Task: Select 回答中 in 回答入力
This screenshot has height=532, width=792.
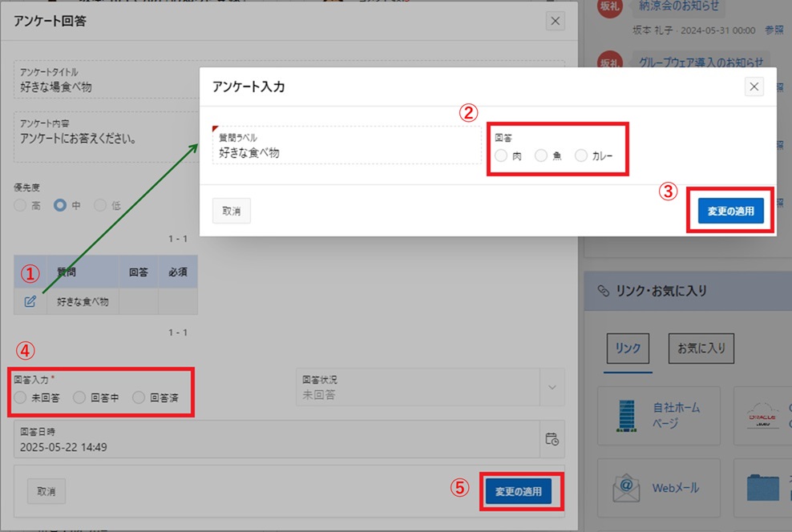Action: point(79,397)
